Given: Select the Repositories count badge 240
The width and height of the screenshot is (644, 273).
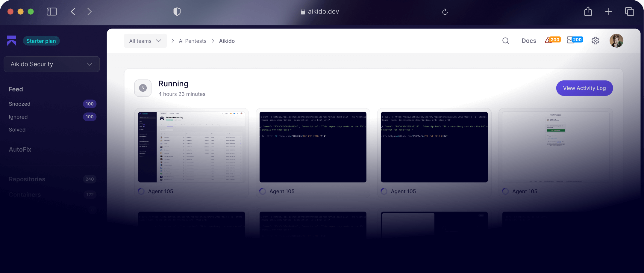Looking at the screenshot, I should [x=90, y=179].
